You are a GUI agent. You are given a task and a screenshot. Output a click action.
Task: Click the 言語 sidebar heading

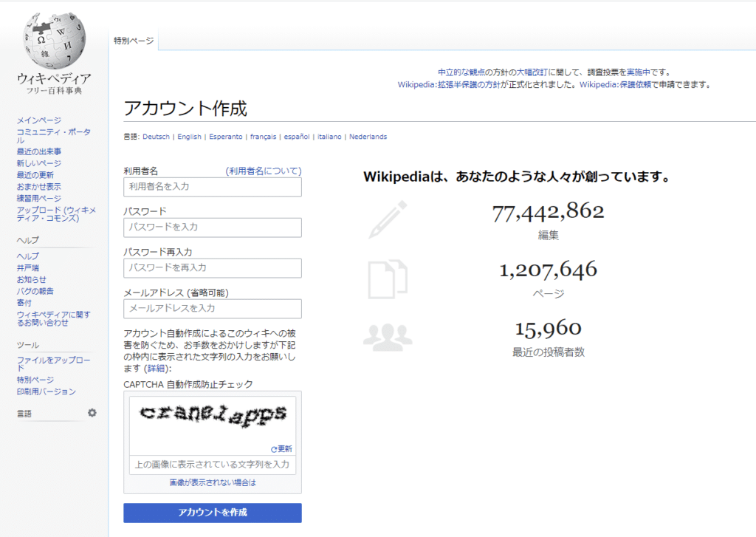(x=24, y=414)
